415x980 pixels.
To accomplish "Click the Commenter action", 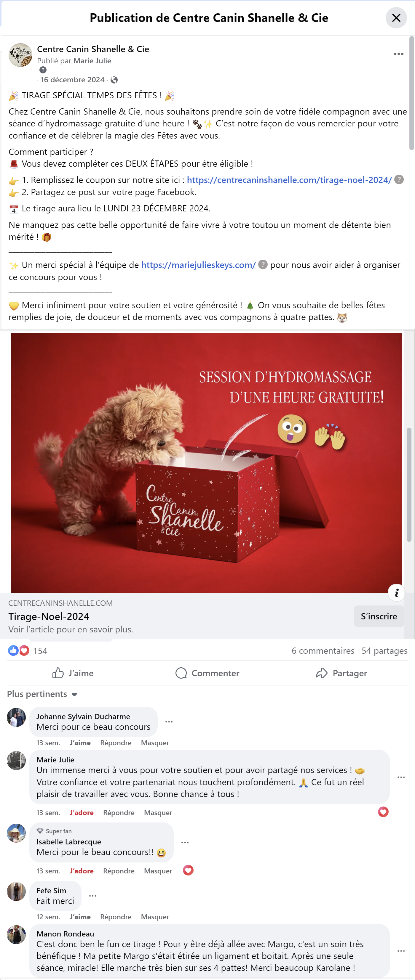I will (x=207, y=673).
